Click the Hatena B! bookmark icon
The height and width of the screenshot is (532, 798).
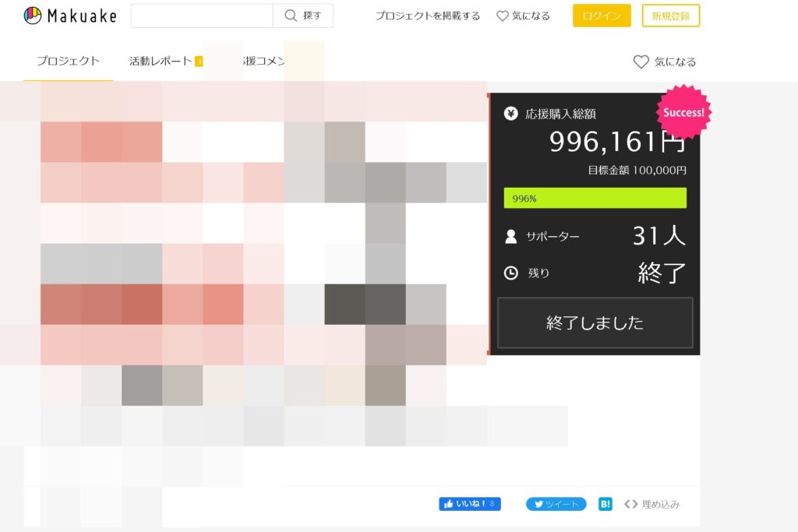coord(606,504)
